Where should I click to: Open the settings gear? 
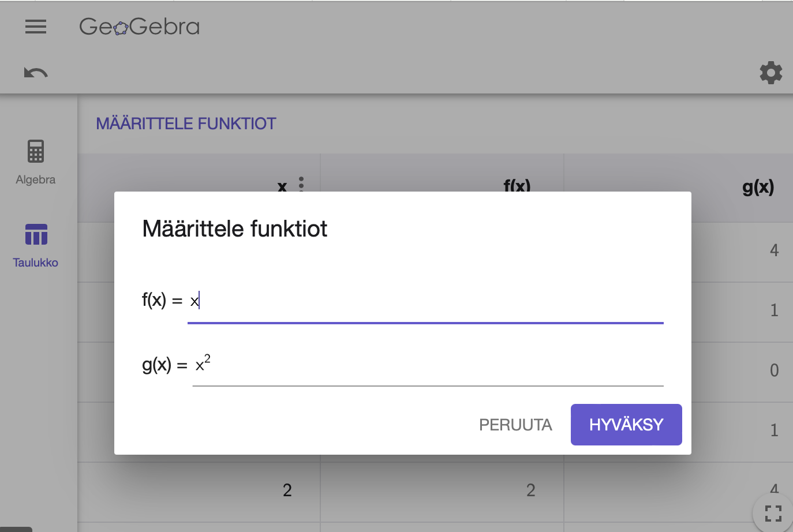coord(770,73)
